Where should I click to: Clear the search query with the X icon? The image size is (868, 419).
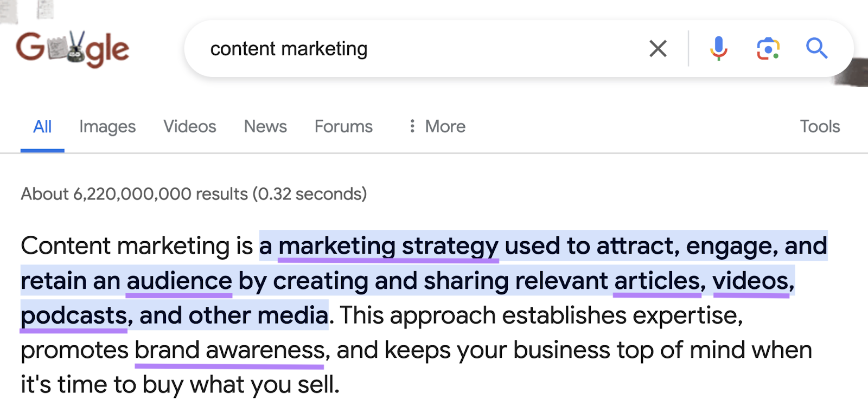pyautogui.click(x=658, y=49)
